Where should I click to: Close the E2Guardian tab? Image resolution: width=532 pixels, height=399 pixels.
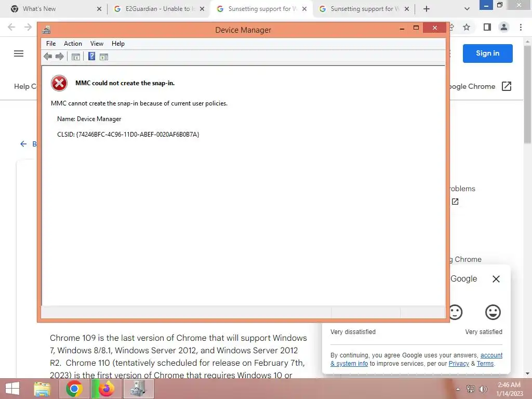[x=202, y=9]
